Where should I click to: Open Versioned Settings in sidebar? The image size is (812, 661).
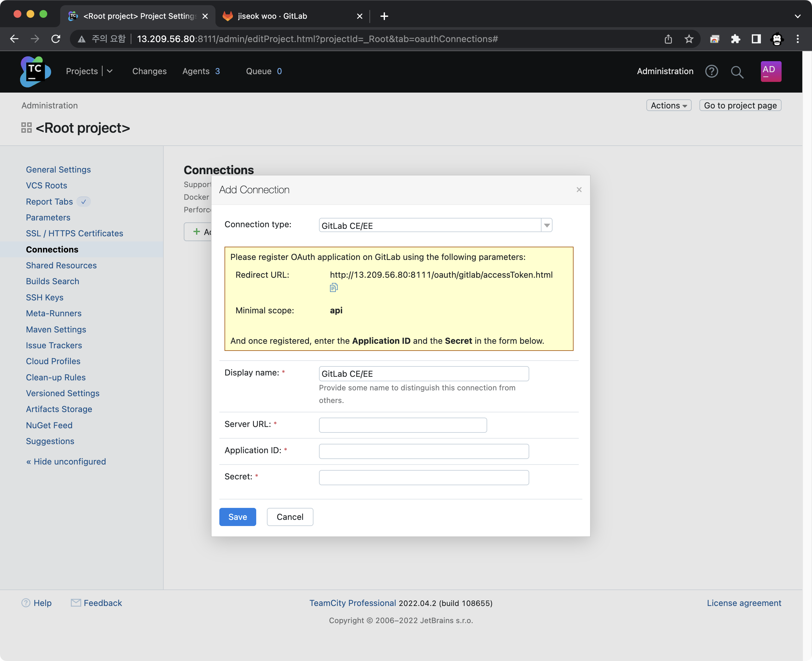63,393
